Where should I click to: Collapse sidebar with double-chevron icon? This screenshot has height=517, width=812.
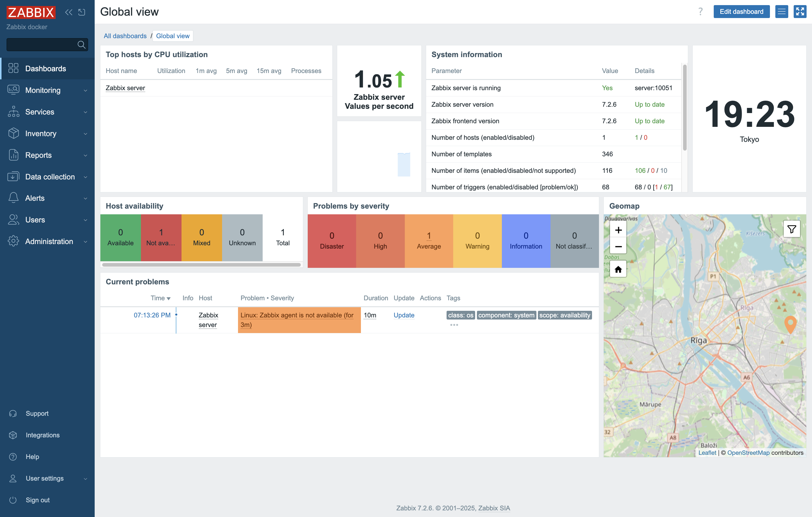pyautogui.click(x=69, y=12)
